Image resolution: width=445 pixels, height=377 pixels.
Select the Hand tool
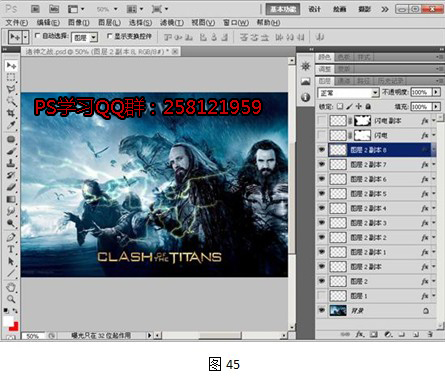[11, 287]
